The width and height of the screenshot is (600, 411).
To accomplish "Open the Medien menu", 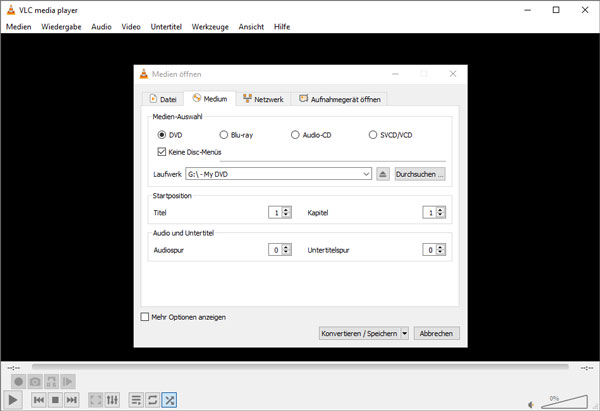I will [x=19, y=27].
